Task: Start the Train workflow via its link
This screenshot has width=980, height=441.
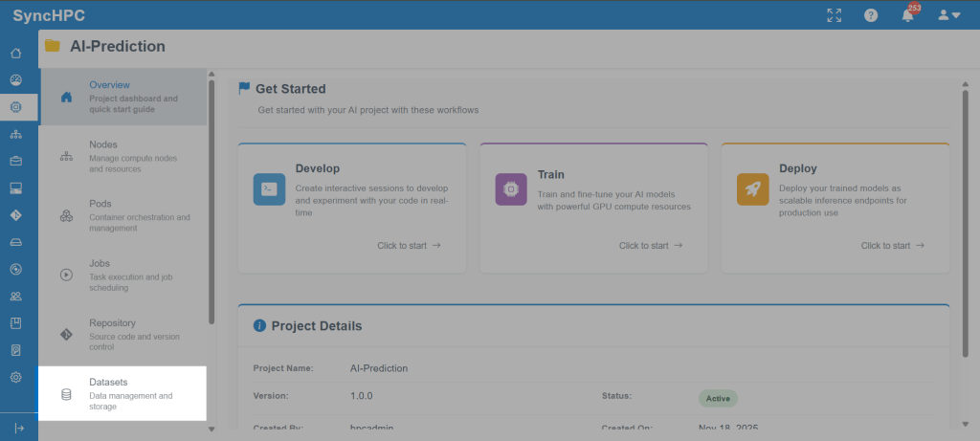Action: [651, 246]
